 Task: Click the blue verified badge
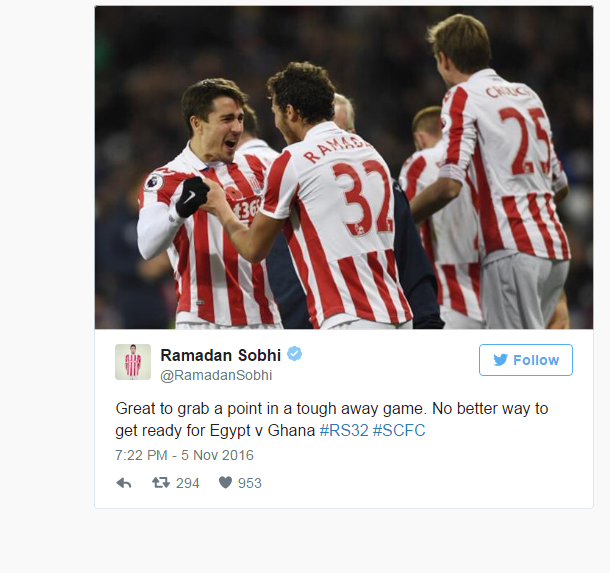click(x=295, y=354)
